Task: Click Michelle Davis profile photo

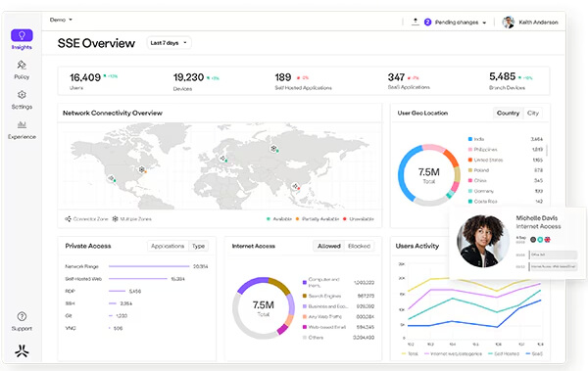Action: pos(482,241)
